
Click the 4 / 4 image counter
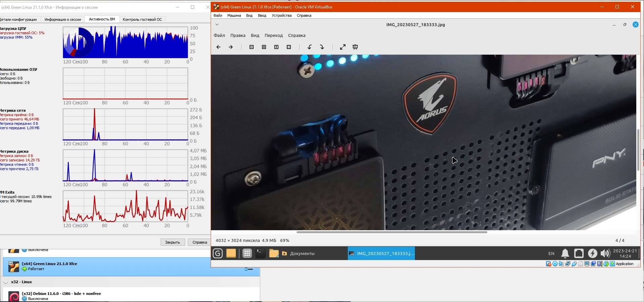click(x=620, y=241)
